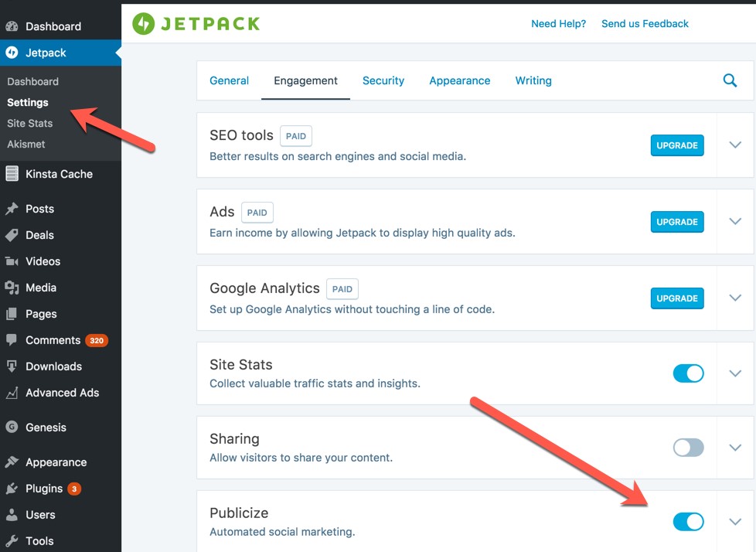Open the Writing tab
This screenshot has height=552, width=756.
tap(533, 80)
